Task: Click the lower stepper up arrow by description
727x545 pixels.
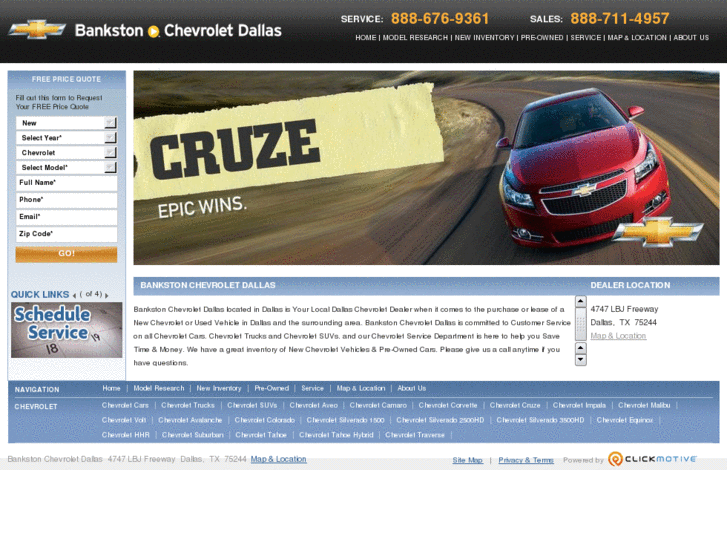Action: point(580,348)
